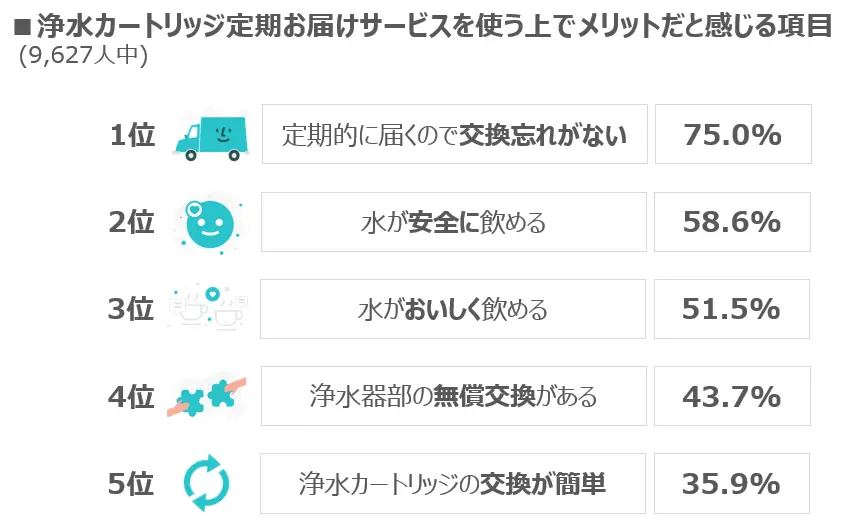Click the 無償交換がある benefit box
The image size is (845, 528).
pos(454,396)
